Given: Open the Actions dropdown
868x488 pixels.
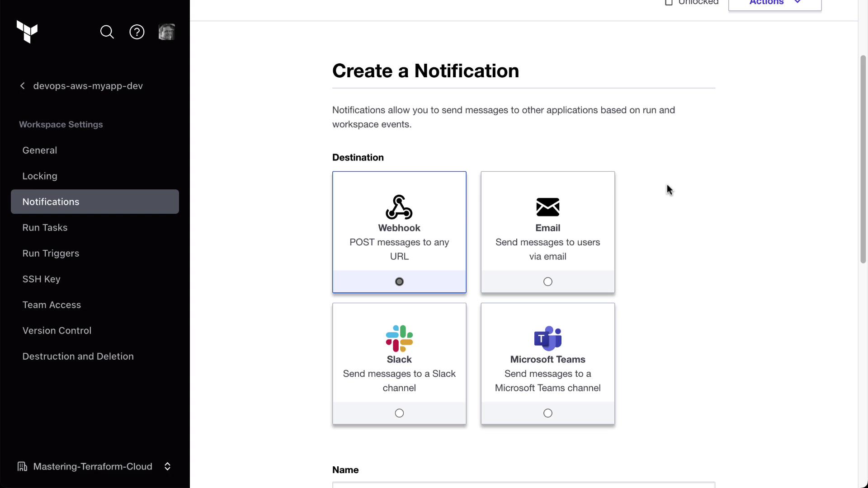Looking at the screenshot, I should [x=774, y=4].
